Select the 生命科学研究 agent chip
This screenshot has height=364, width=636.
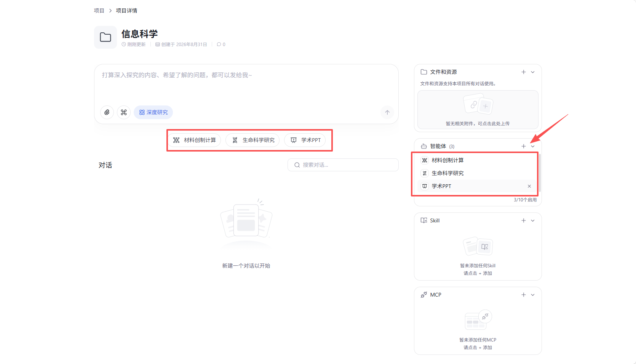(253, 140)
